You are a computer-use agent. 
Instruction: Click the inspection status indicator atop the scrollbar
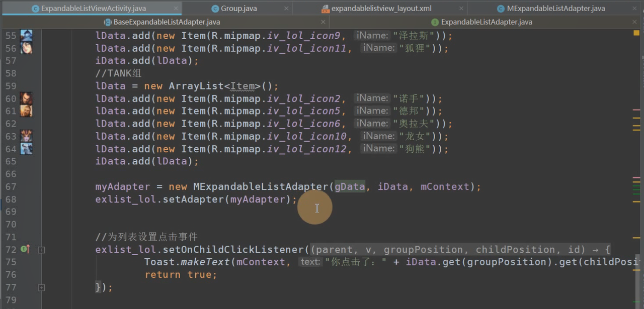(x=636, y=33)
